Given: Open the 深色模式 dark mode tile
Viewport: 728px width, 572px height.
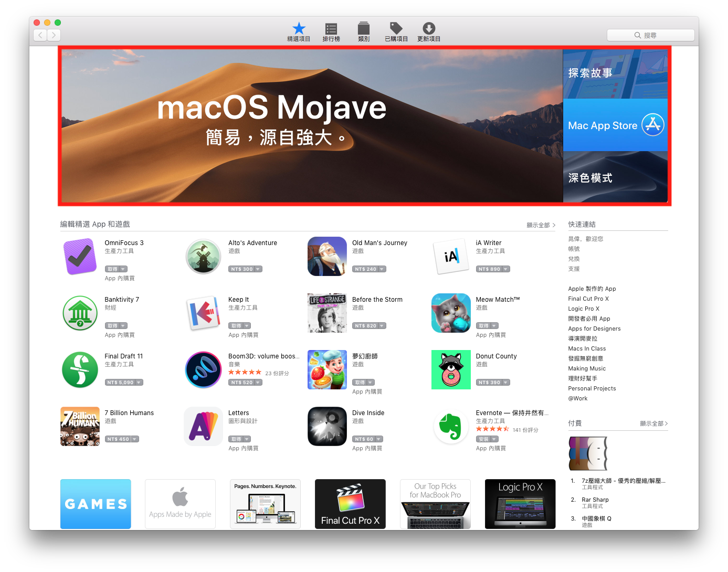Looking at the screenshot, I should click(x=615, y=177).
